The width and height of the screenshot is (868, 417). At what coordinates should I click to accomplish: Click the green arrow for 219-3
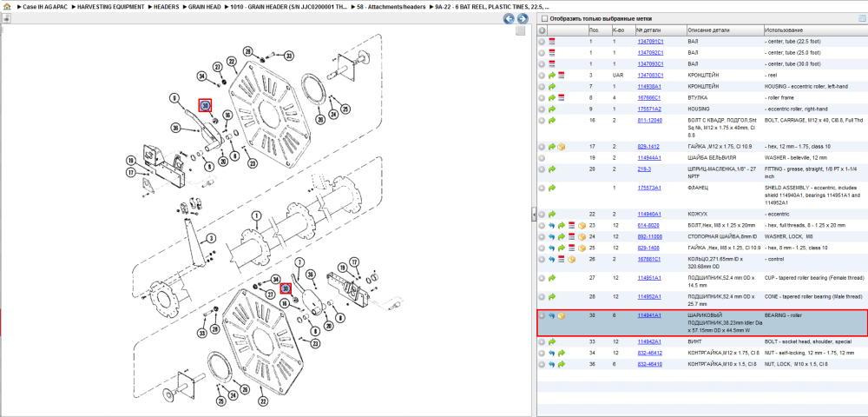tap(552, 169)
